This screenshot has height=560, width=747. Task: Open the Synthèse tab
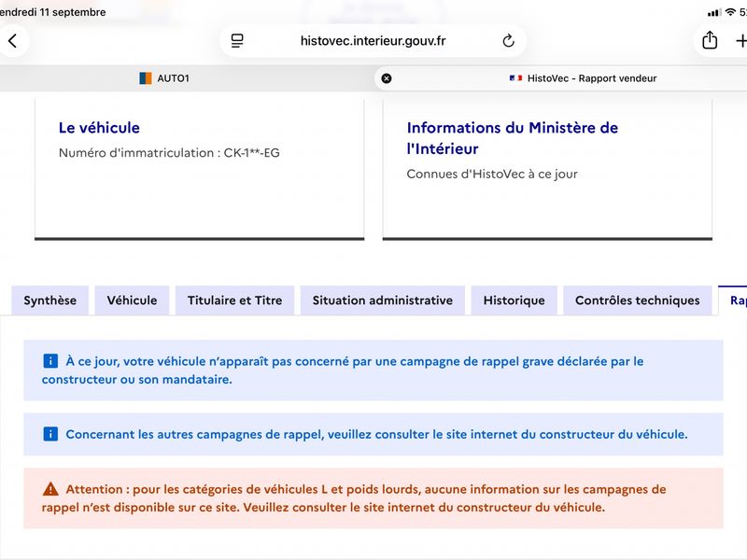[50, 301]
